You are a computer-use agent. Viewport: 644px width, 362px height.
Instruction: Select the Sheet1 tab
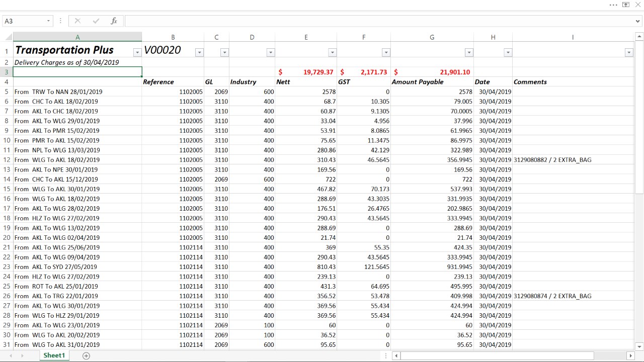click(x=54, y=355)
